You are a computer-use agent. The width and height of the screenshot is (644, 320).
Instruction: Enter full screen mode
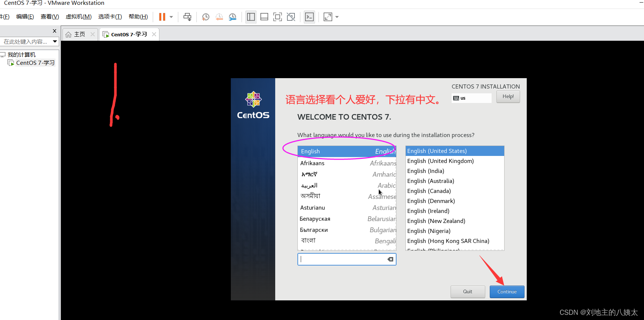click(x=277, y=17)
